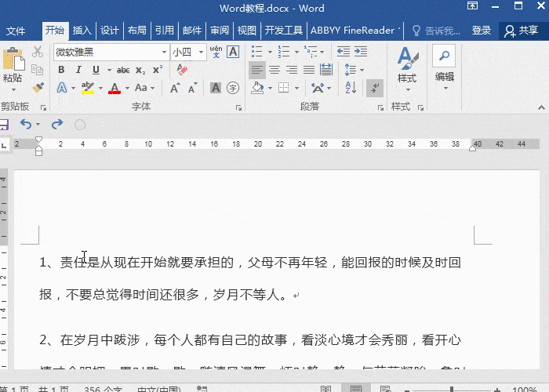The image size is (549, 392).
Task: Justify the paragraph text
Action: (x=308, y=70)
